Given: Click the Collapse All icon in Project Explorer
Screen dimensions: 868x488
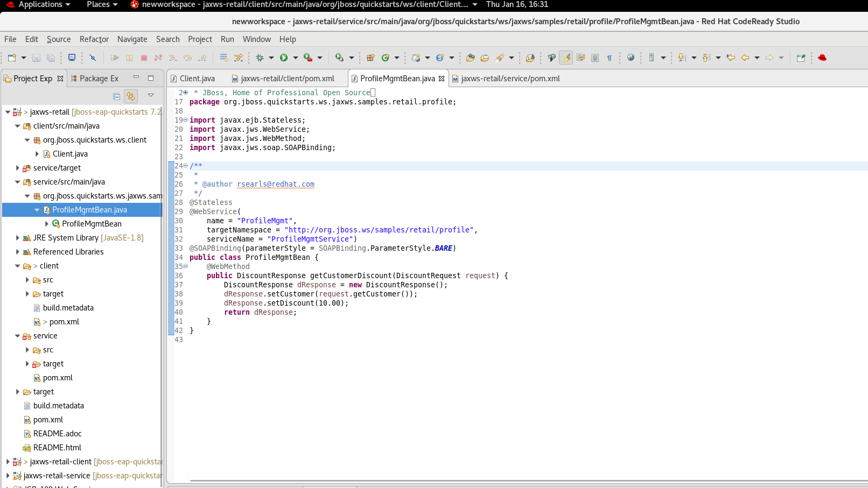Looking at the screenshot, I should [116, 96].
